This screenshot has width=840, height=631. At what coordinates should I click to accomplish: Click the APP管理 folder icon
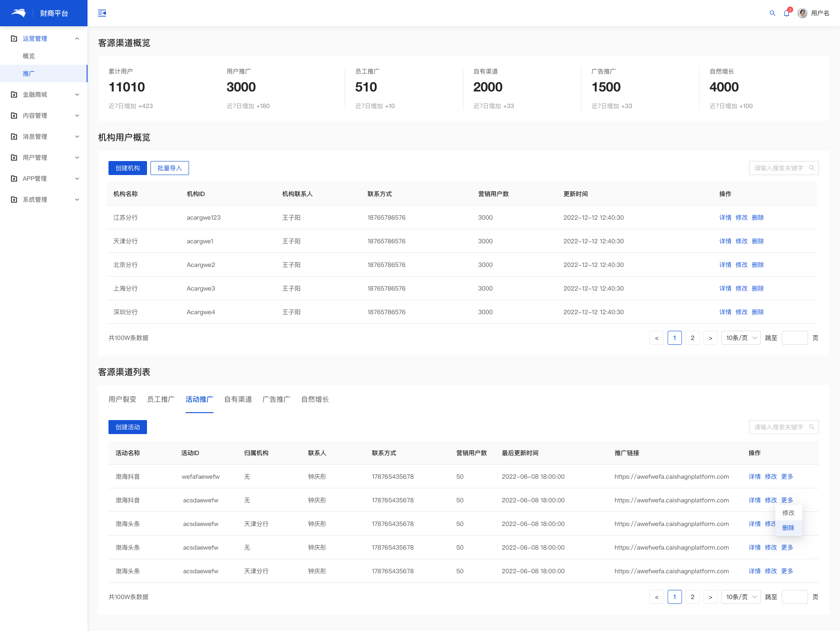click(x=14, y=179)
